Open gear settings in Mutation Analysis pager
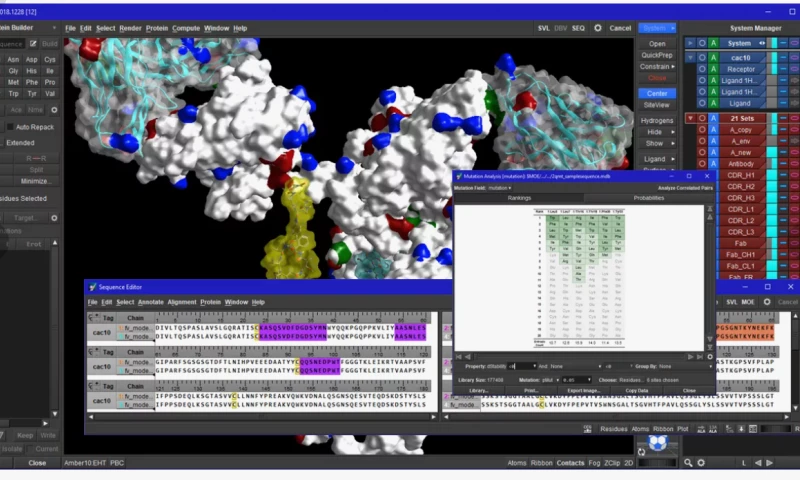Viewport: 800px width, 480px height. [x=710, y=357]
